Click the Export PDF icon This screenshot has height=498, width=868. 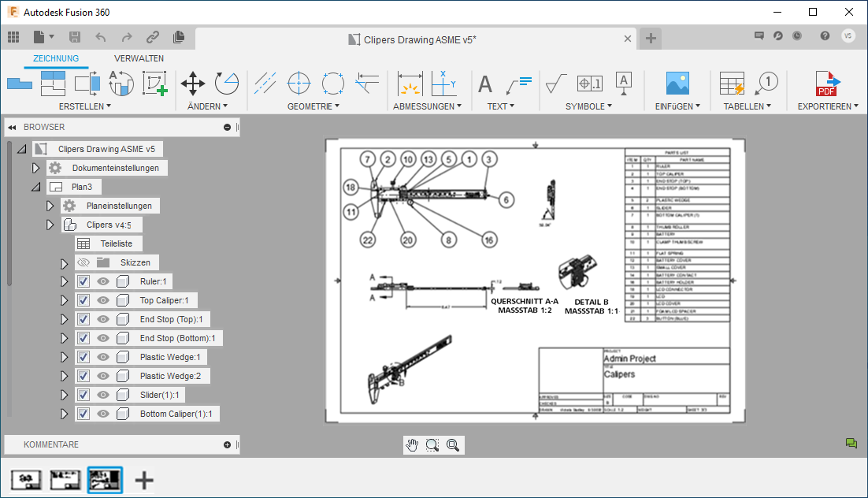coord(828,84)
